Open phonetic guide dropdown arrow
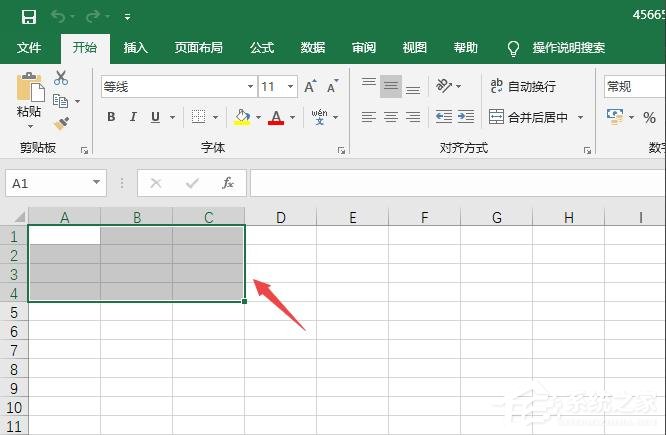Viewport: 666px width, 435px height. pyautogui.click(x=336, y=117)
